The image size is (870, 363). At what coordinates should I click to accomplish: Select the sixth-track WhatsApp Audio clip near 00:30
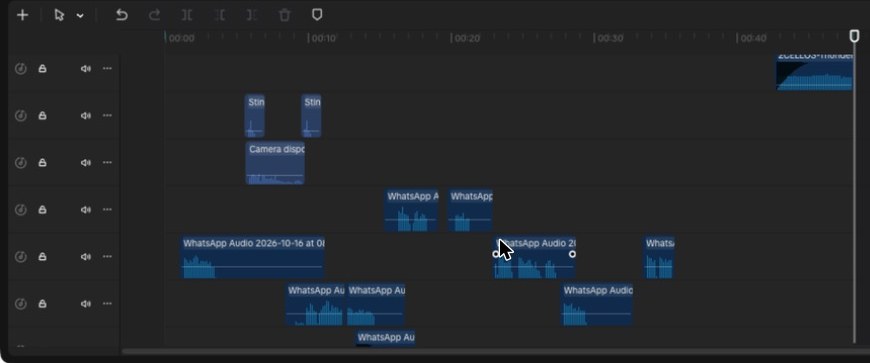[597, 304]
